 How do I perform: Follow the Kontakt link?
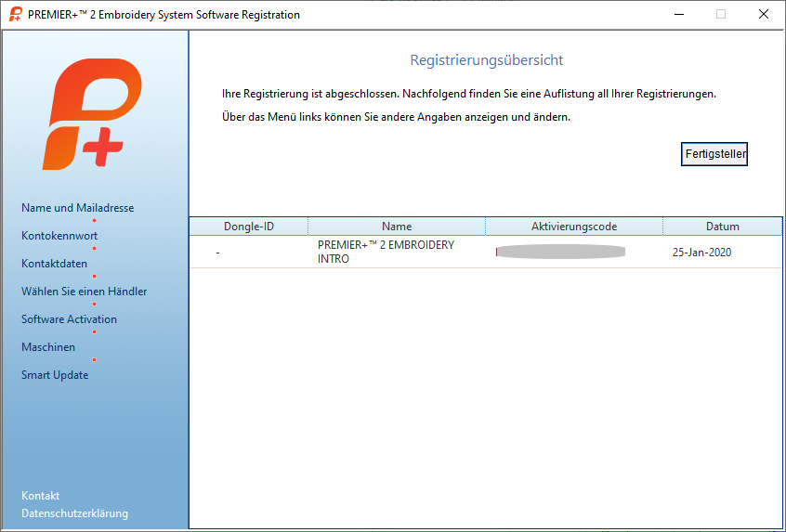tap(40, 496)
